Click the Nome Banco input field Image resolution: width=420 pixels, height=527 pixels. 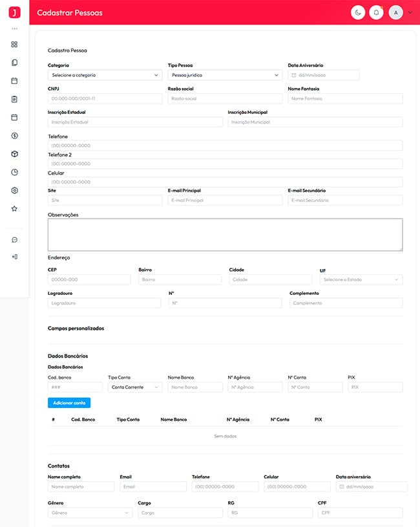pos(195,387)
